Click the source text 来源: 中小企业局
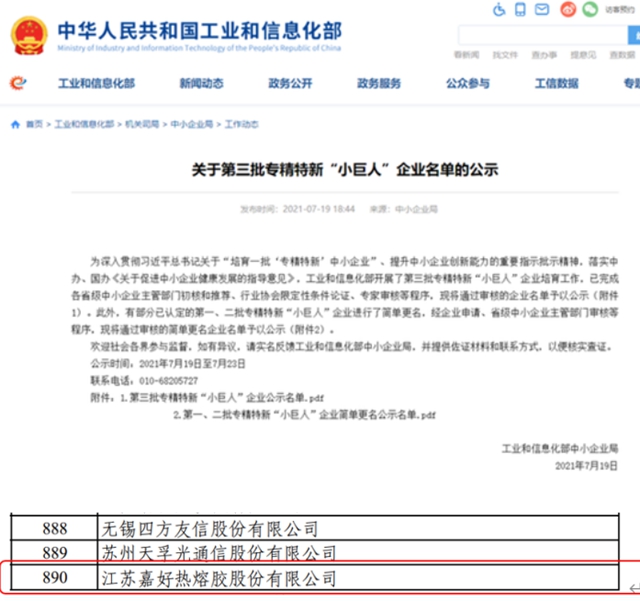The image size is (640, 601). (x=404, y=209)
